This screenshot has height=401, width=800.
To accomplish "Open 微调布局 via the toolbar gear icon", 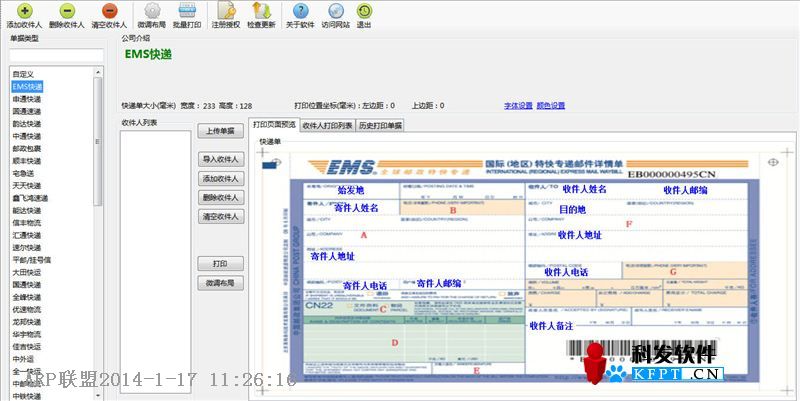I will pos(152,11).
